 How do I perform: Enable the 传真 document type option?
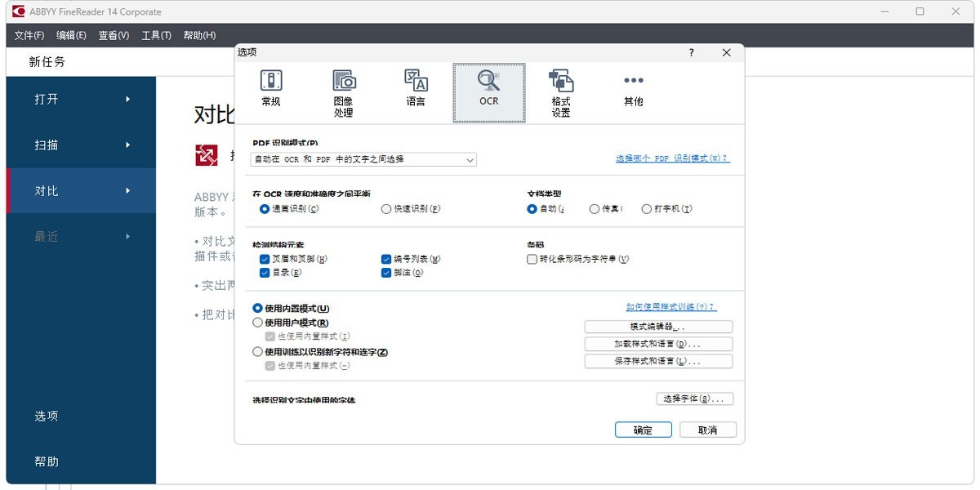(595, 208)
